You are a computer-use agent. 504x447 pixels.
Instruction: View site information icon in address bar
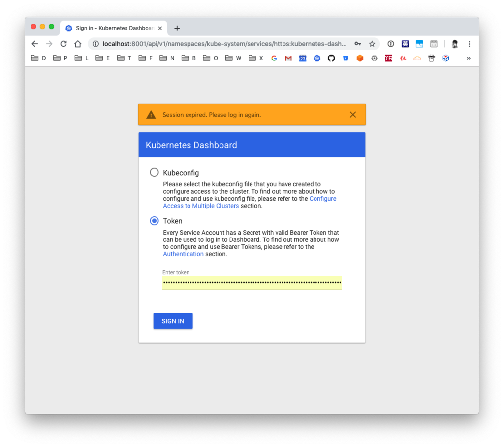(x=95, y=44)
